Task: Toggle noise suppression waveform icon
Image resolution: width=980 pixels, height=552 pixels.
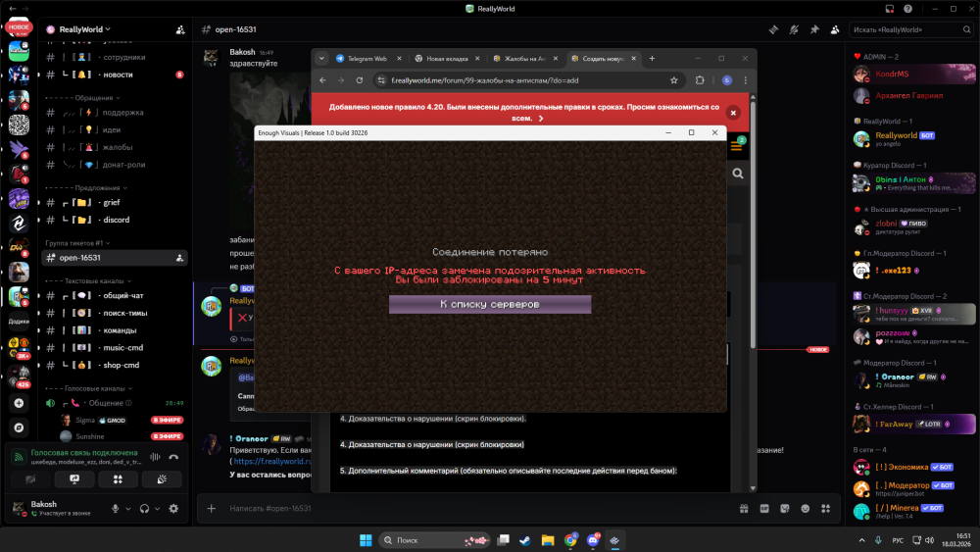Action: pyautogui.click(x=155, y=457)
